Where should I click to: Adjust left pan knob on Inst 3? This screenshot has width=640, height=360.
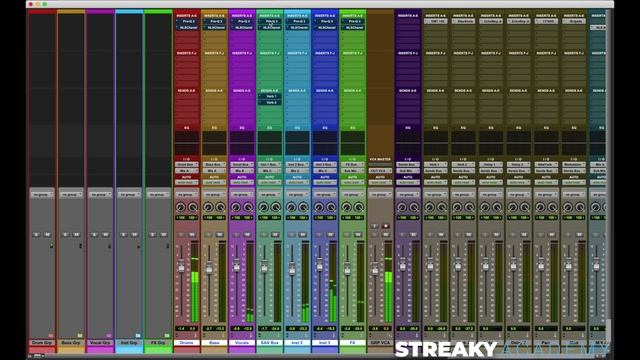(x=319, y=207)
